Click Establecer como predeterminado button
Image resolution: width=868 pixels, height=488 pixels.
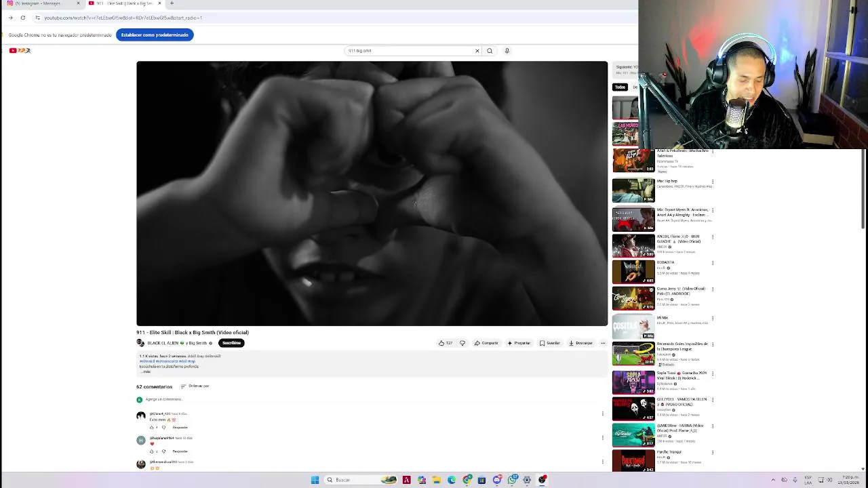tap(155, 35)
